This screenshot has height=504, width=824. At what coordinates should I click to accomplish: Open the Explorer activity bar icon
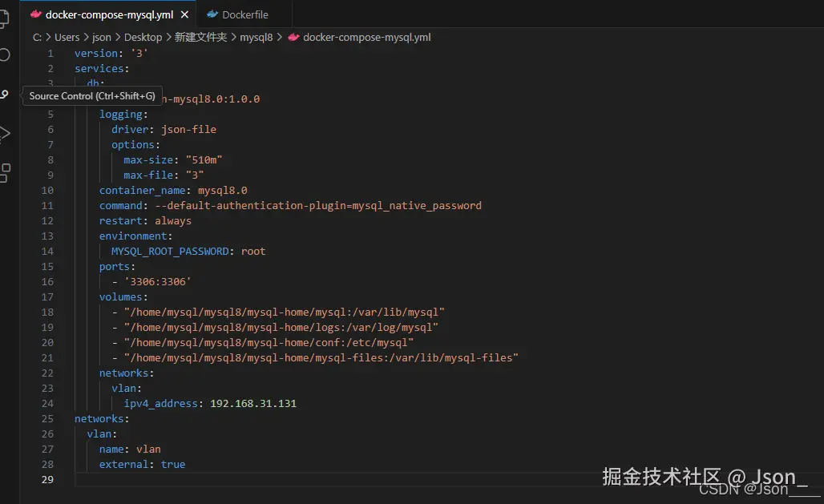(4, 18)
